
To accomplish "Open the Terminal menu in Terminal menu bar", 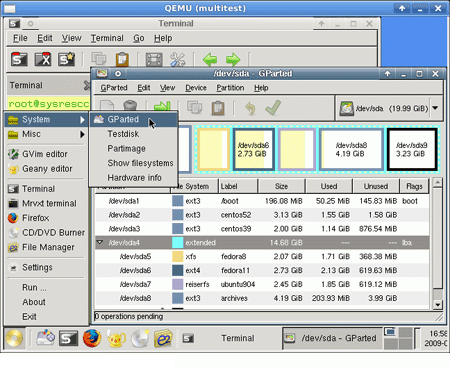I will [107, 38].
